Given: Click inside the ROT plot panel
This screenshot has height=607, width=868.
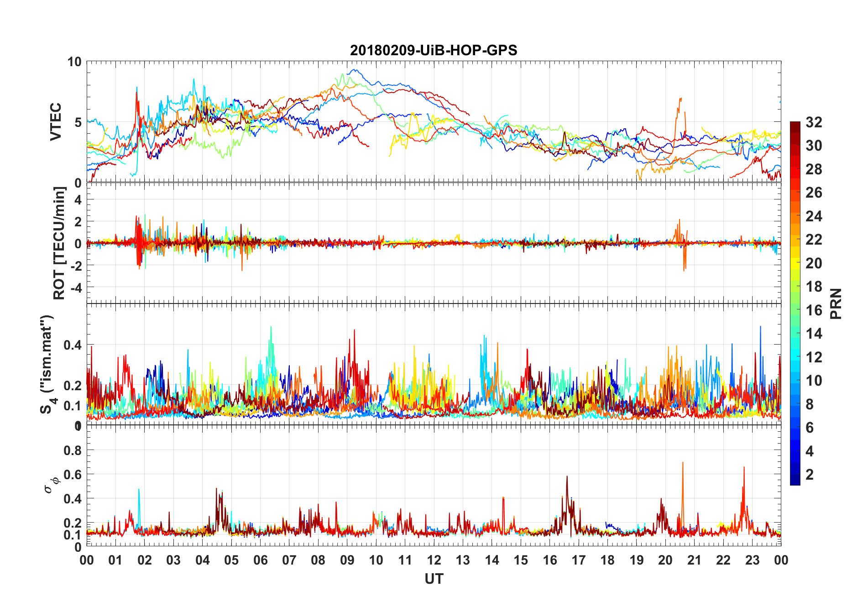Looking at the screenshot, I should pyautogui.click(x=434, y=243).
